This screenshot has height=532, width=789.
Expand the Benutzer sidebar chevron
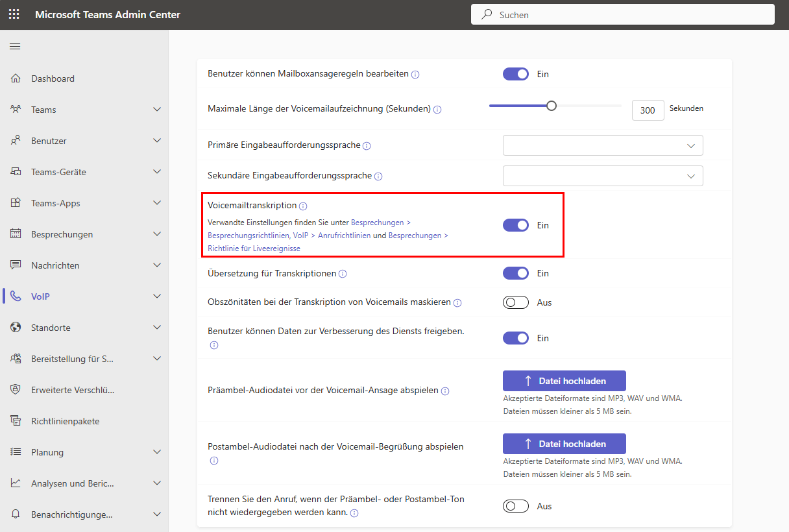pyautogui.click(x=157, y=141)
